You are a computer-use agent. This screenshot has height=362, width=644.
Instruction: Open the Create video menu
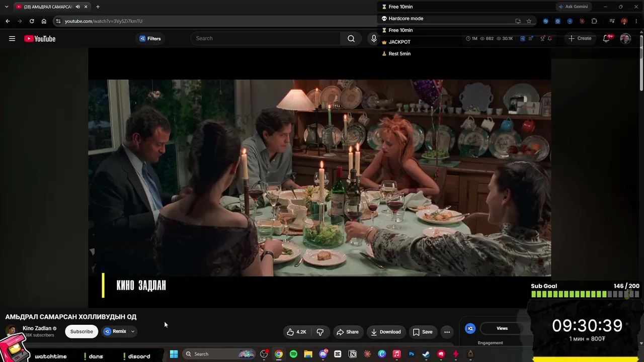580,38
